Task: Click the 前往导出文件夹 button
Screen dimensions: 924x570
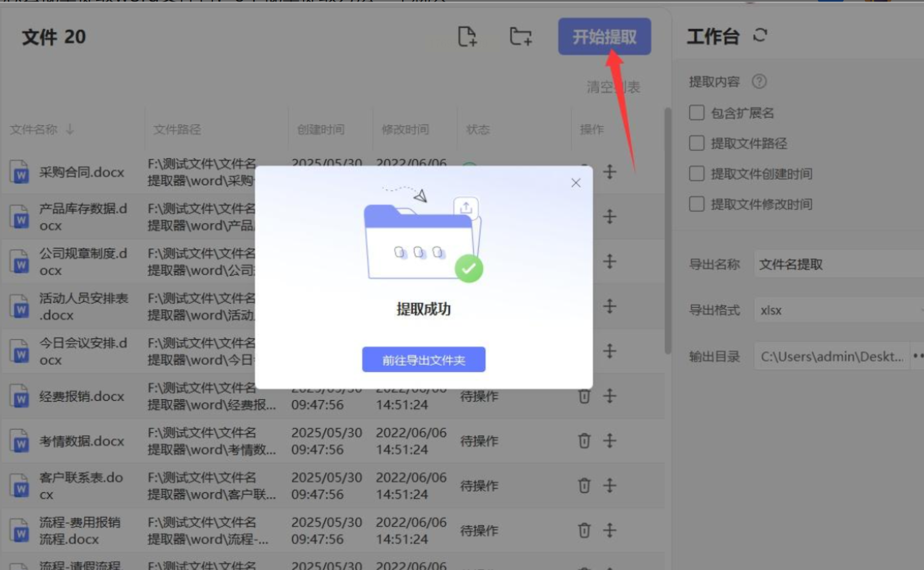Action: pyautogui.click(x=424, y=360)
